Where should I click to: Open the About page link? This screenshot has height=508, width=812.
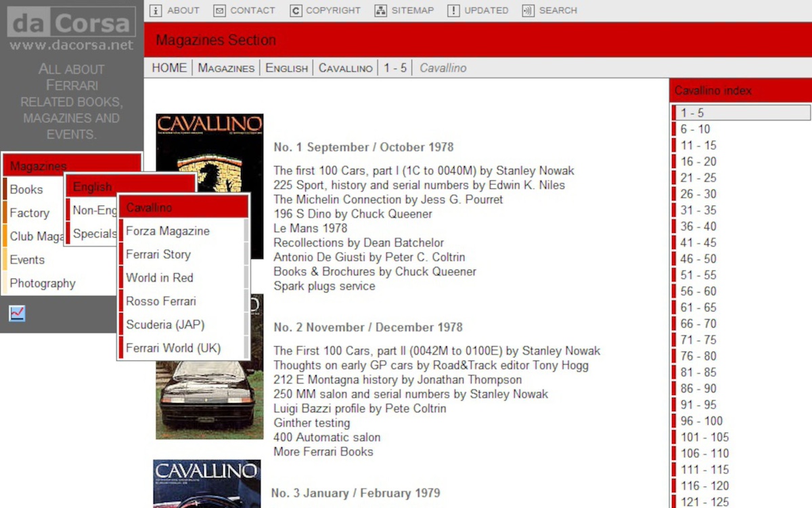pyautogui.click(x=183, y=11)
